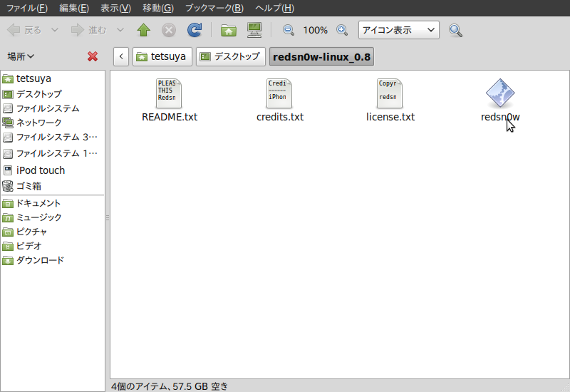Open ゴミ箱 trash in sidebar

(53, 186)
